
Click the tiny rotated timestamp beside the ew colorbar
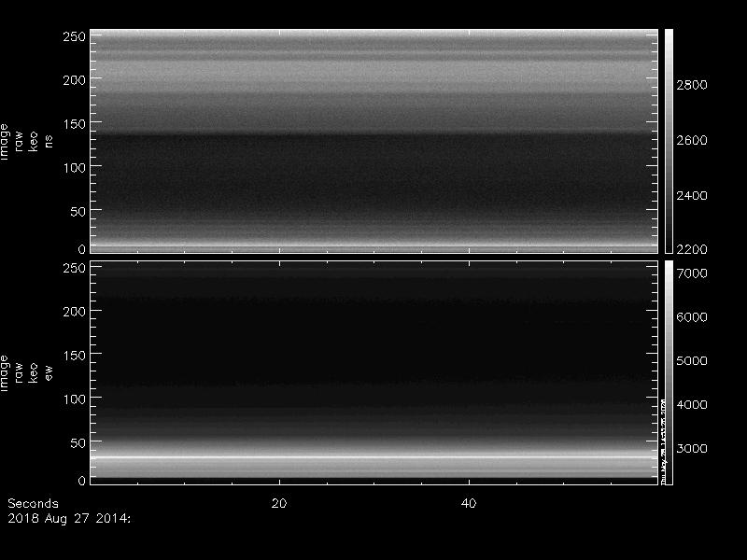click(662, 441)
